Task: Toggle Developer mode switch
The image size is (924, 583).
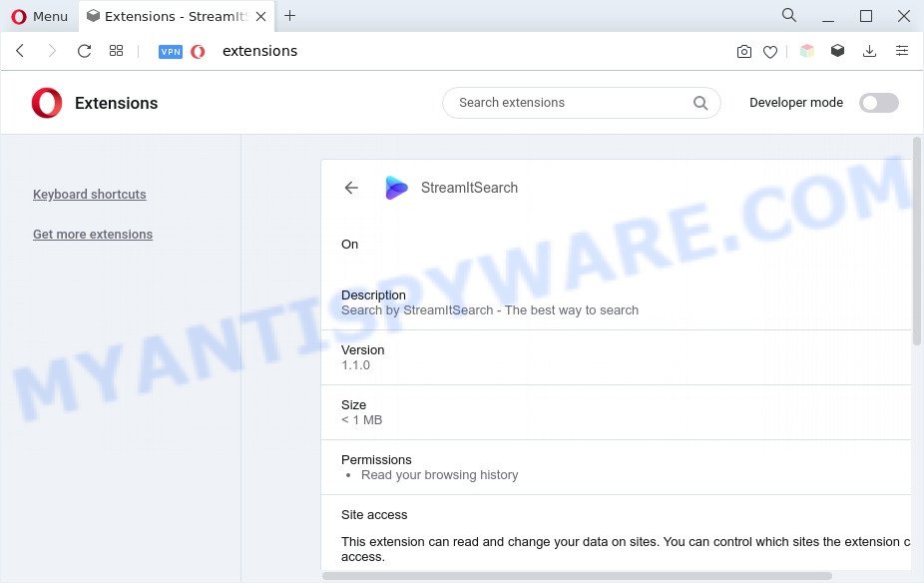Action: tap(878, 103)
